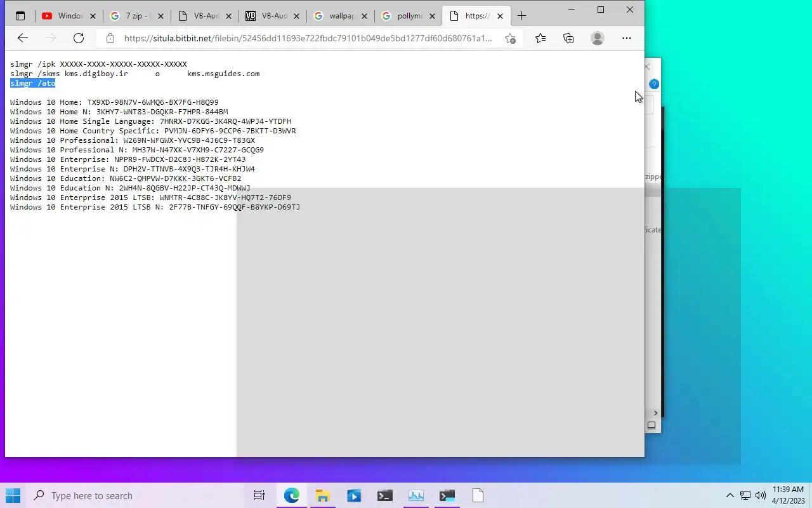Screen dimensions: 812x508
Task: Close the wallpaper search tab
Action: 364,16
